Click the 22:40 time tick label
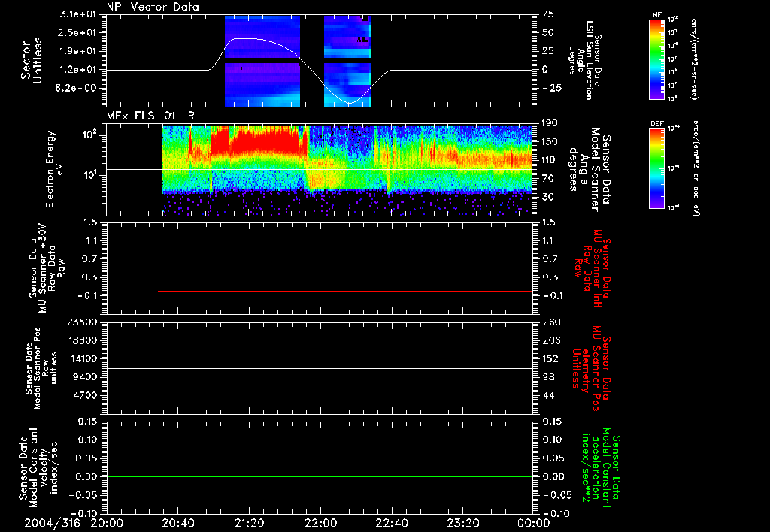The image size is (770, 532). click(x=391, y=523)
